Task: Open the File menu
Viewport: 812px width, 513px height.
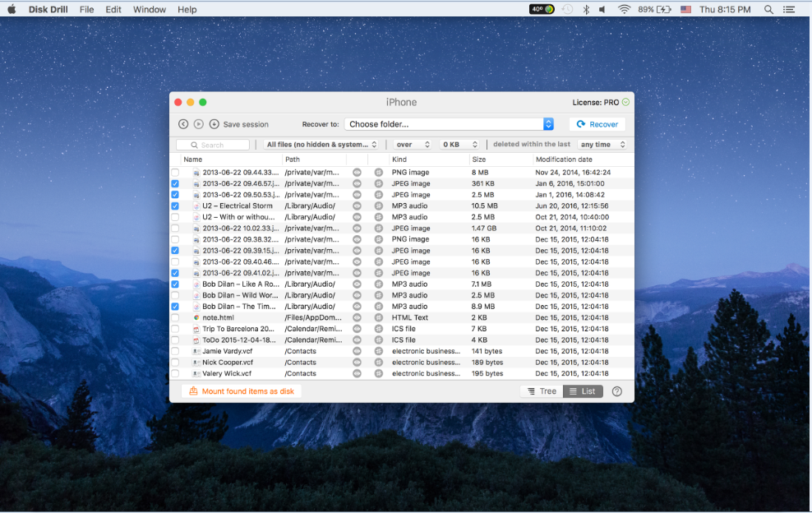Action: pyautogui.click(x=86, y=9)
